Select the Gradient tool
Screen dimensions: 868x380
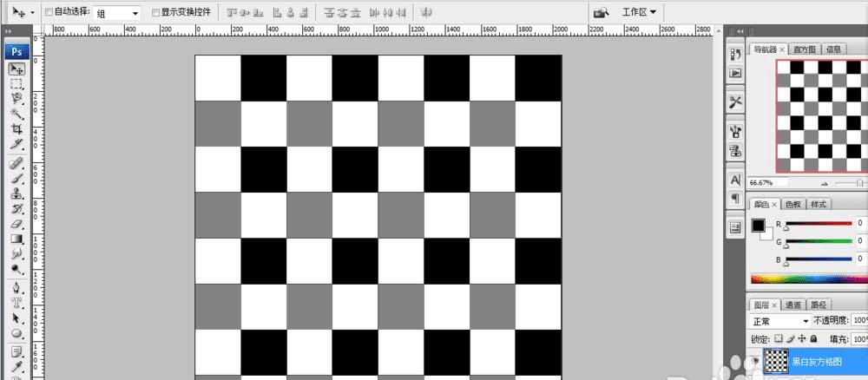pos(17,239)
